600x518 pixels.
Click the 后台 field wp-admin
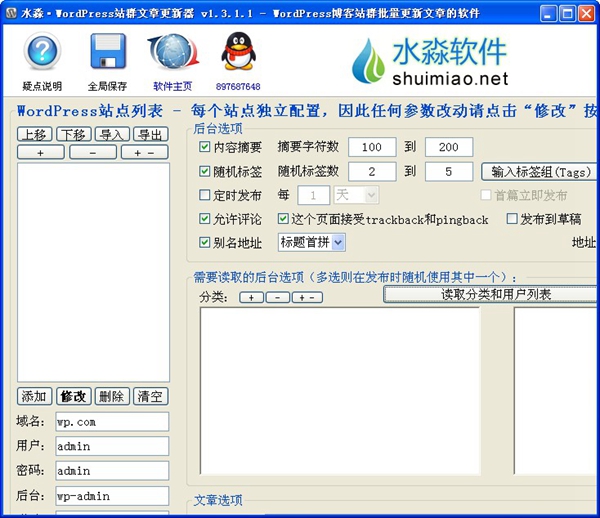tap(112, 496)
